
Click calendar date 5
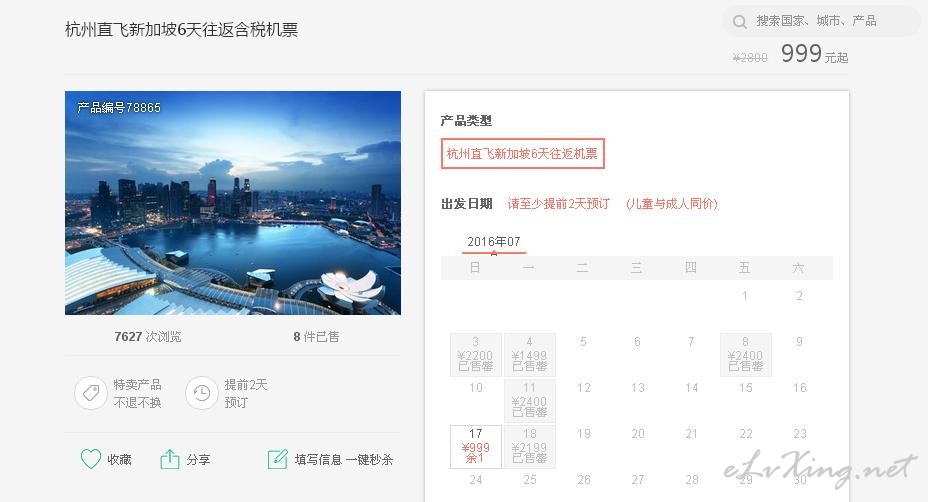[x=584, y=342]
